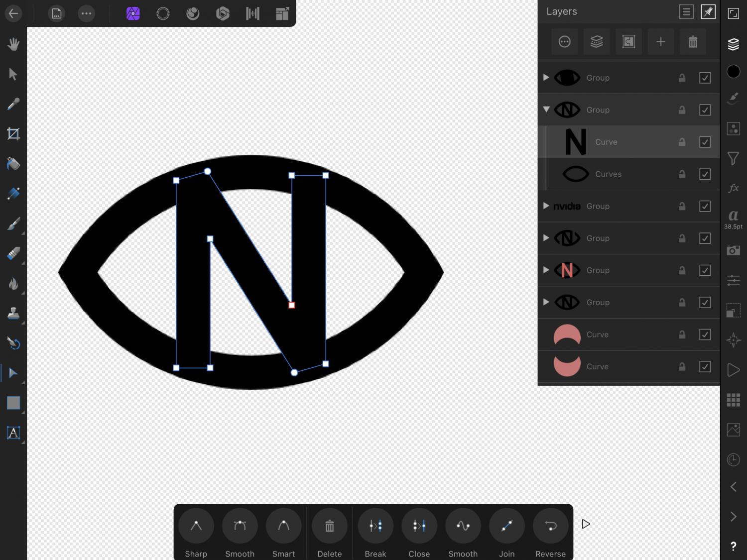This screenshot has height=560, width=747.
Task: Open the Layer FX studio
Action: coord(734,188)
